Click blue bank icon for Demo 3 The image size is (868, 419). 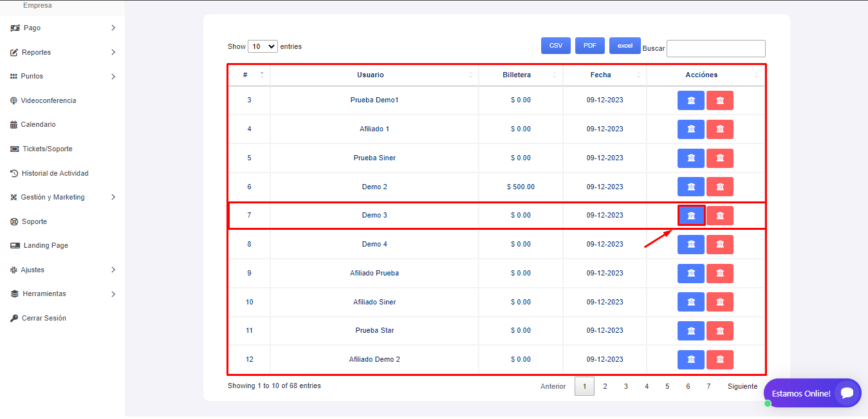691,216
